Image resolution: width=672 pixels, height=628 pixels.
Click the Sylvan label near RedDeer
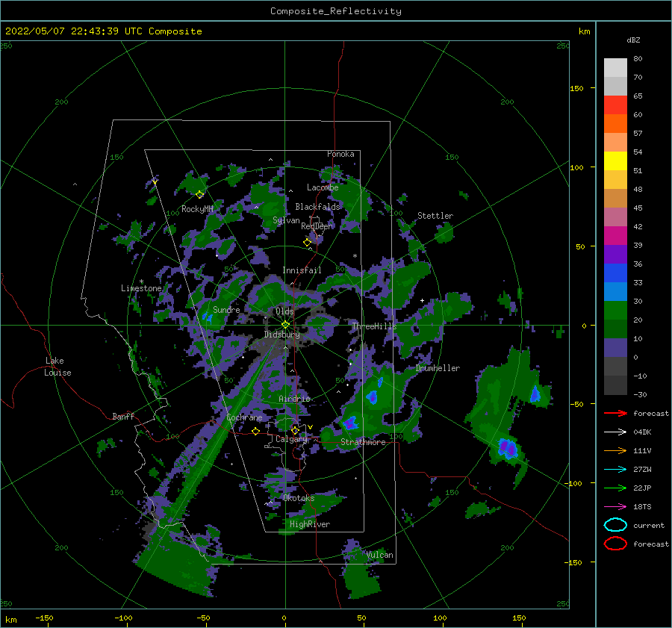pos(286,221)
